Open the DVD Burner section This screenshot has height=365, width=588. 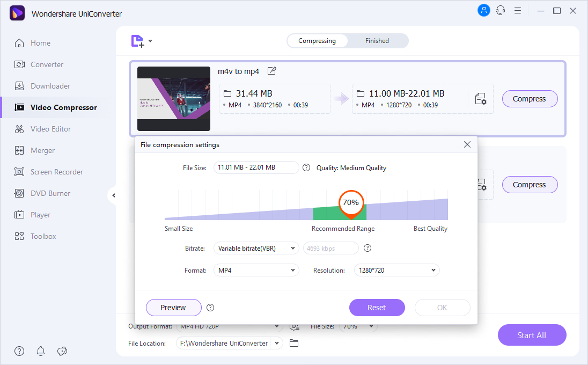tap(42, 193)
